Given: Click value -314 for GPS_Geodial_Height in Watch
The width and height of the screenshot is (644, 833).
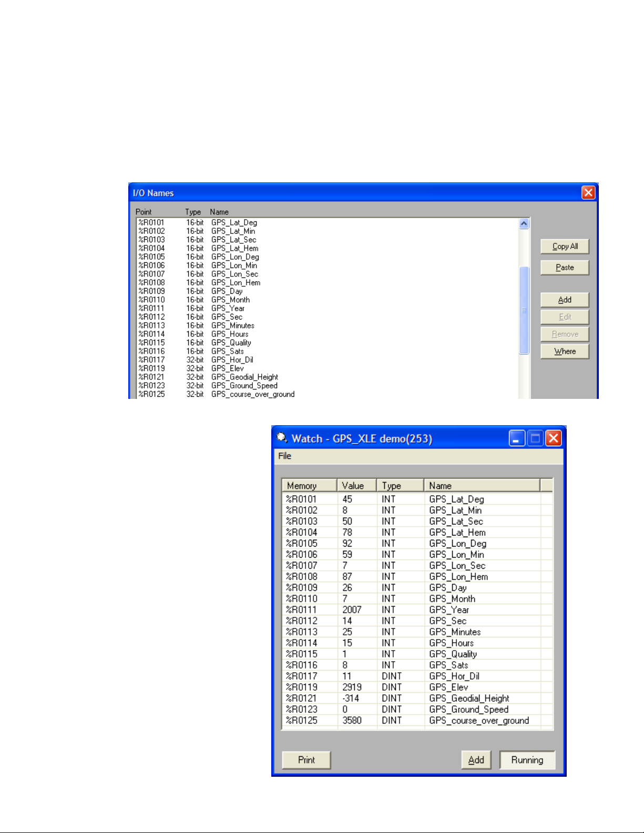Looking at the screenshot, I should [x=351, y=698].
